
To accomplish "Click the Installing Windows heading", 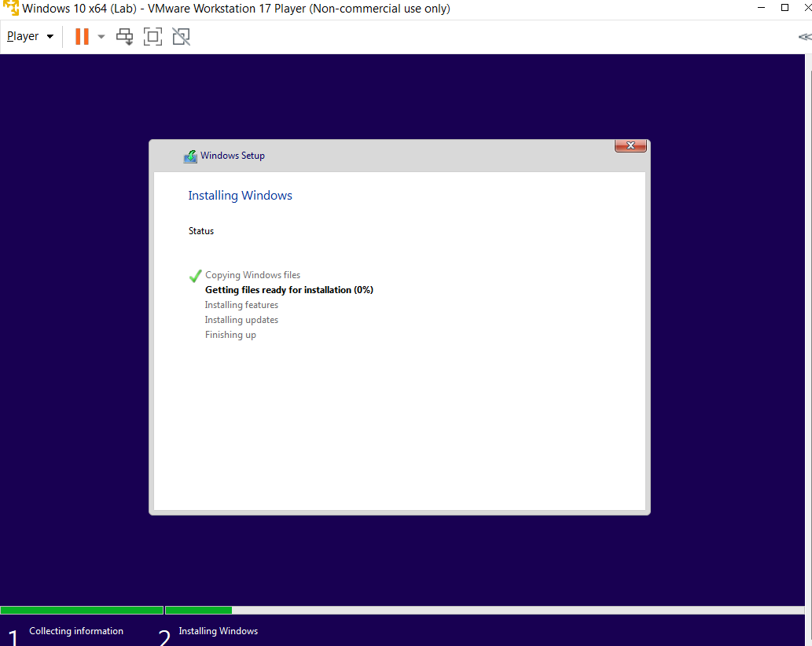I will click(241, 196).
